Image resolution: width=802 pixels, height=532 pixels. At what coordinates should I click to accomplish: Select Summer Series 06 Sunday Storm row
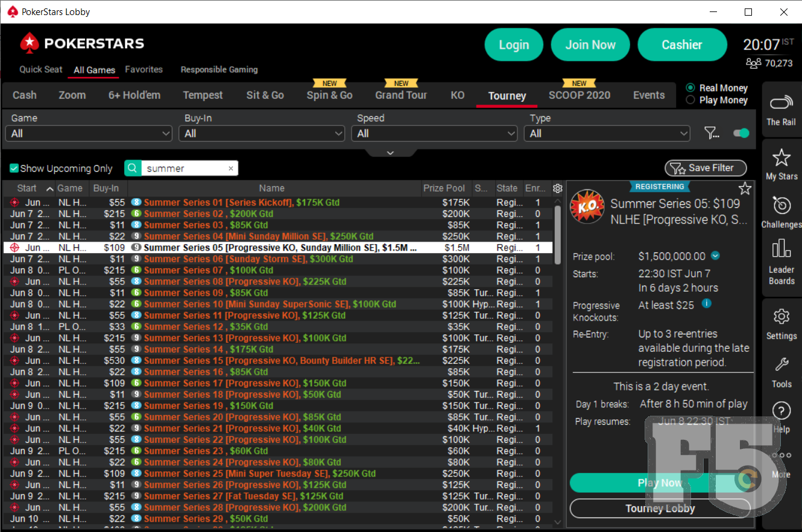pyautogui.click(x=277, y=259)
